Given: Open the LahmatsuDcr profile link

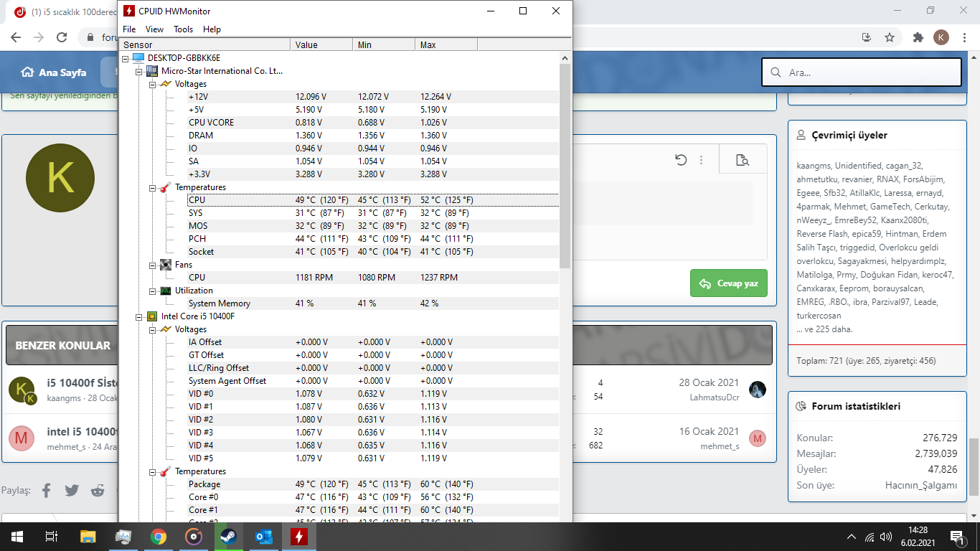Looking at the screenshot, I should point(715,397).
